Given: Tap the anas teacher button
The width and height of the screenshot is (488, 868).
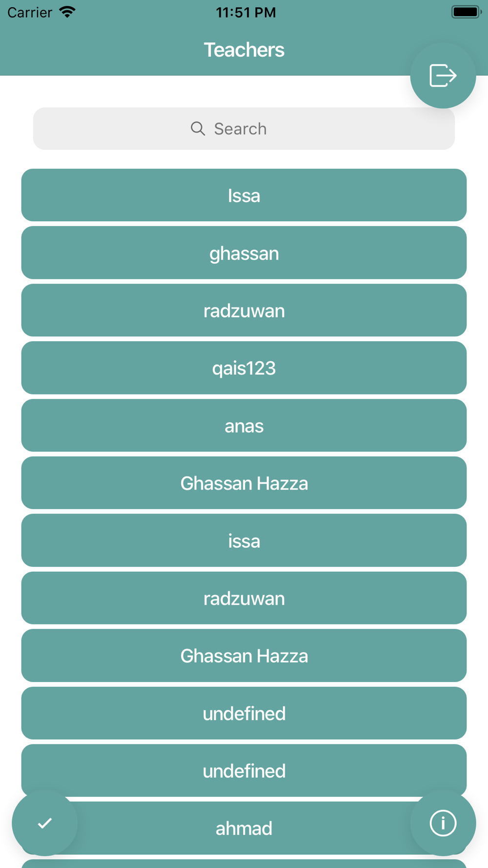Looking at the screenshot, I should tap(244, 426).
